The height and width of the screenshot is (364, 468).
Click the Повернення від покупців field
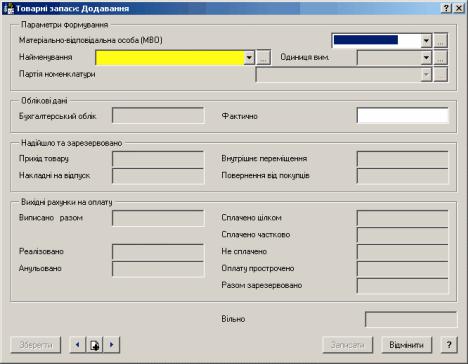coord(403,176)
